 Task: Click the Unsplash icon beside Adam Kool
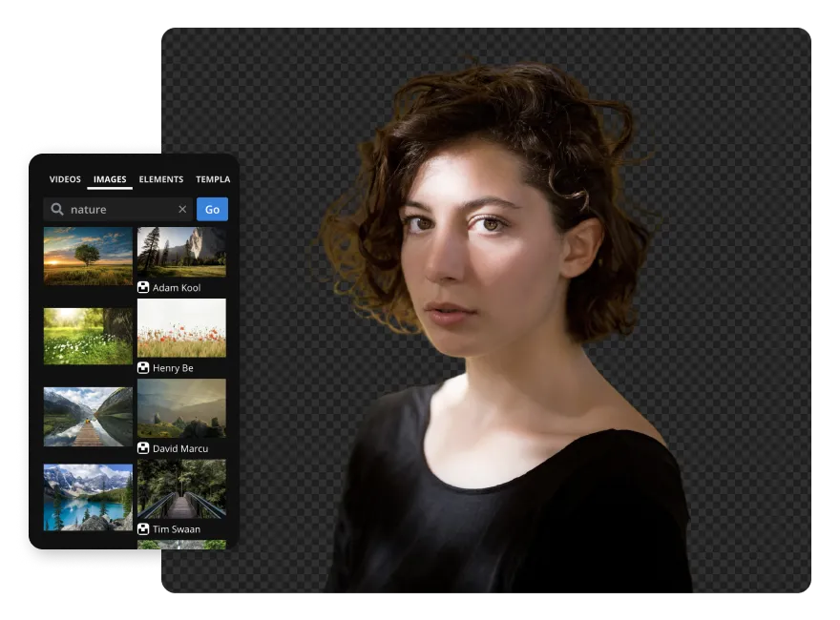tap(142, 287)
